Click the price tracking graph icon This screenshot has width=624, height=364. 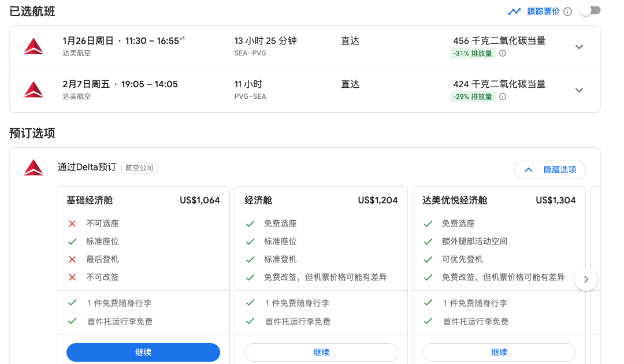514,12
